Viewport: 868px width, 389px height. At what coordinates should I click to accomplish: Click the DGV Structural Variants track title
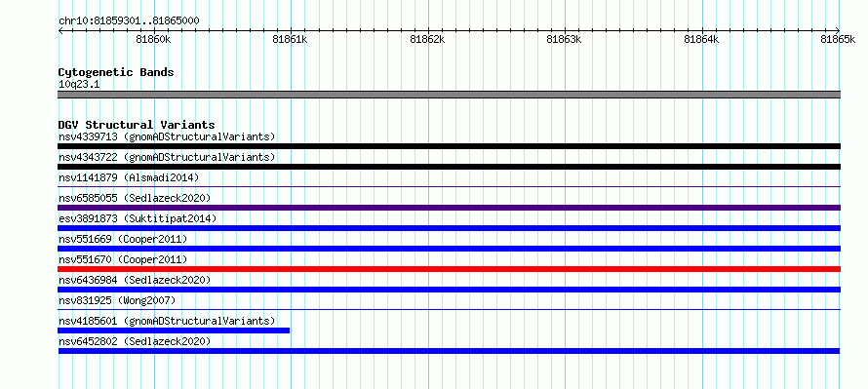(137, 125)
